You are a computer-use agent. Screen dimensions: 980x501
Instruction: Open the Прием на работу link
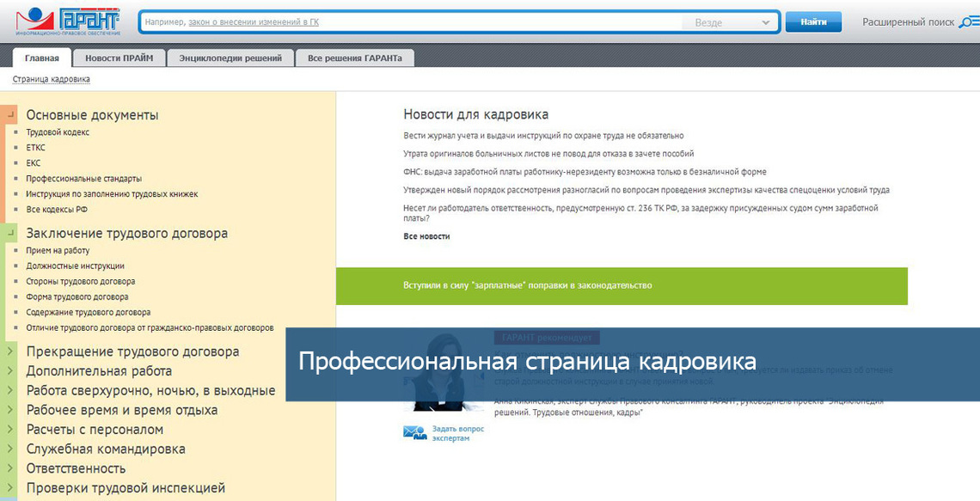pos(58,251)
